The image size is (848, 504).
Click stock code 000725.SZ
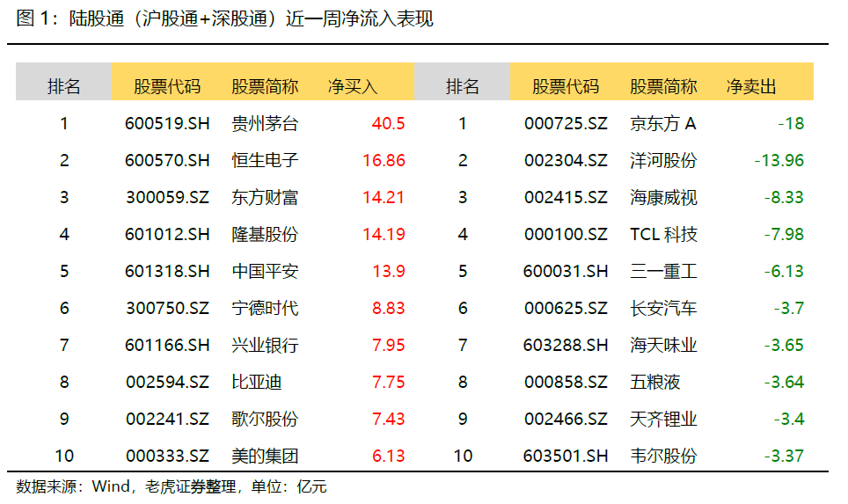coord(566,123)
